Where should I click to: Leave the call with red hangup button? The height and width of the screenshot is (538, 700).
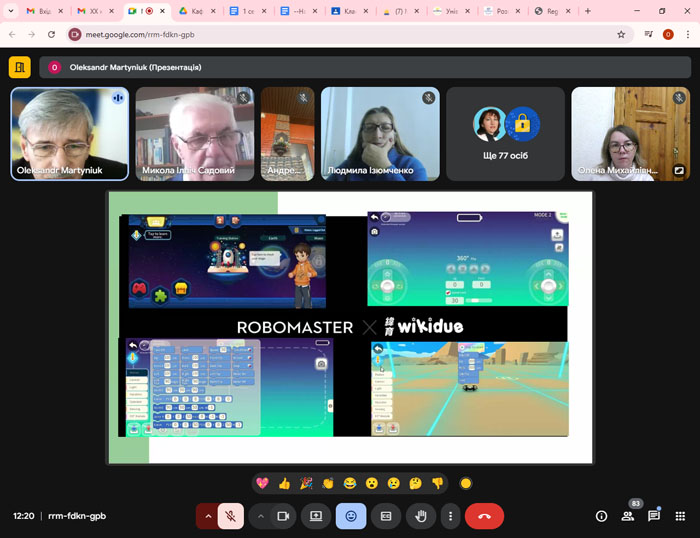coord(484,516)
